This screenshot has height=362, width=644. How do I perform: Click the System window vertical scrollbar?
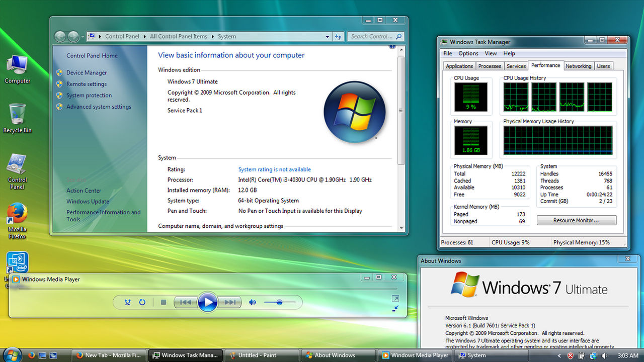click(x=401, y=111)
